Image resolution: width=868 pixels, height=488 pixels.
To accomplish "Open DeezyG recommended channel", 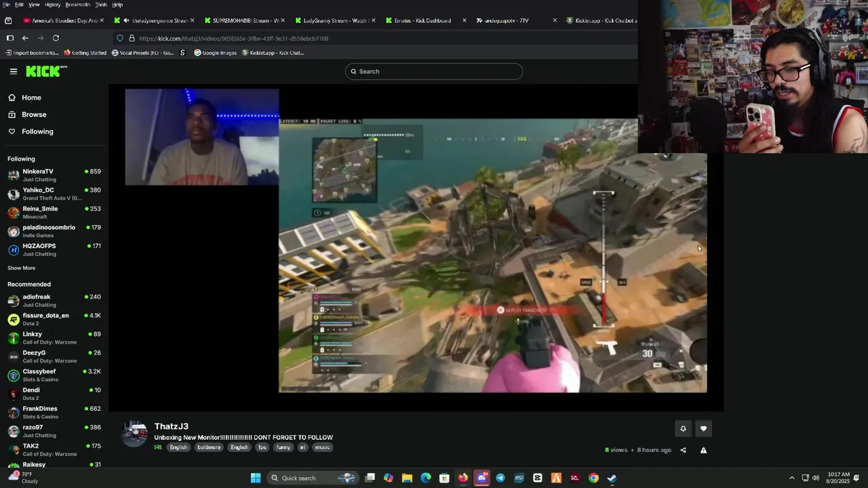I will (x=54, y=357).
